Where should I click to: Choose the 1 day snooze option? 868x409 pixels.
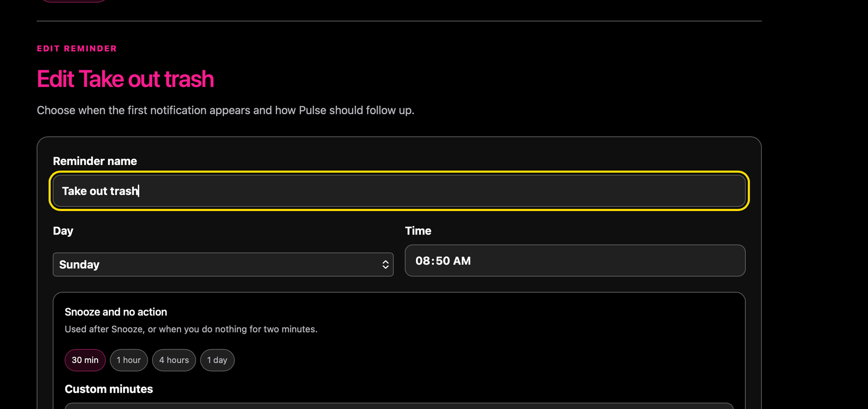(x=217, y=360)
